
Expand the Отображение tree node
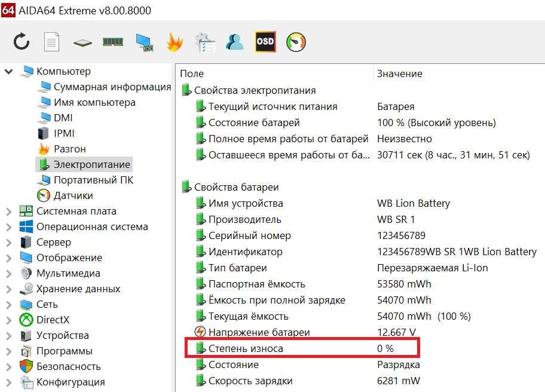(9, 258)
